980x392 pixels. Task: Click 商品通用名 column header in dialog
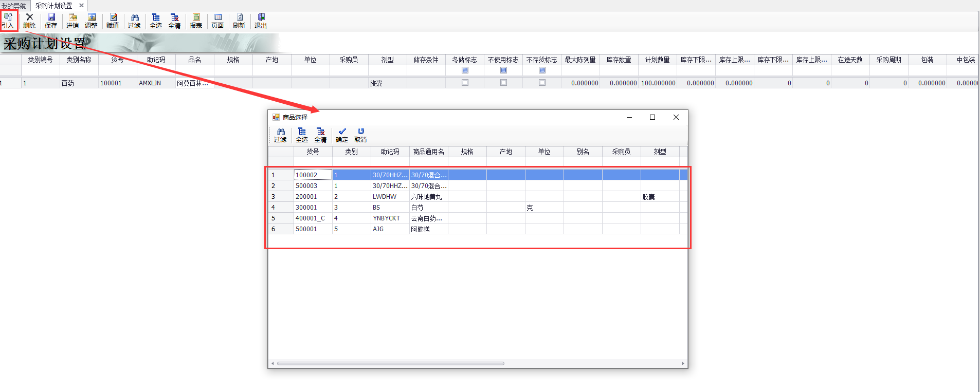429,152
